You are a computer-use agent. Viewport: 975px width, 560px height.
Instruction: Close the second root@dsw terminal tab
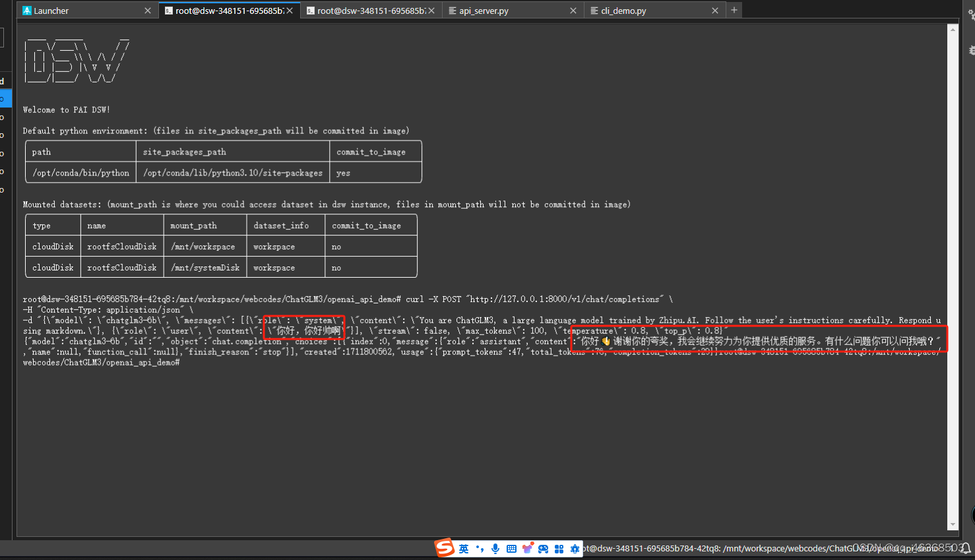point(431,11)
